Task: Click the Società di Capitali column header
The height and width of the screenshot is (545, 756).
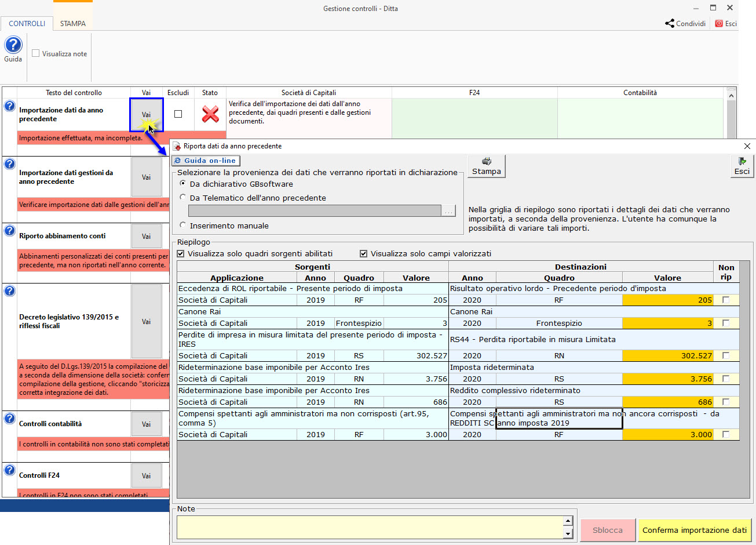Action: tap(309, 92)
